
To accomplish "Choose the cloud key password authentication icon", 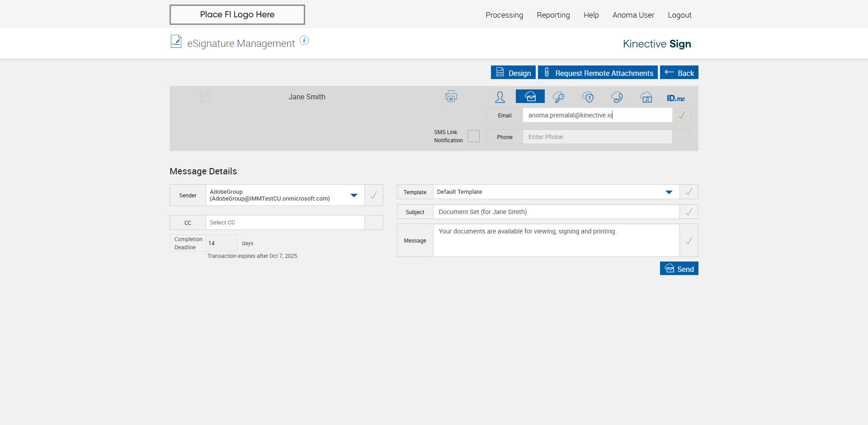I will tap(558, 97).
